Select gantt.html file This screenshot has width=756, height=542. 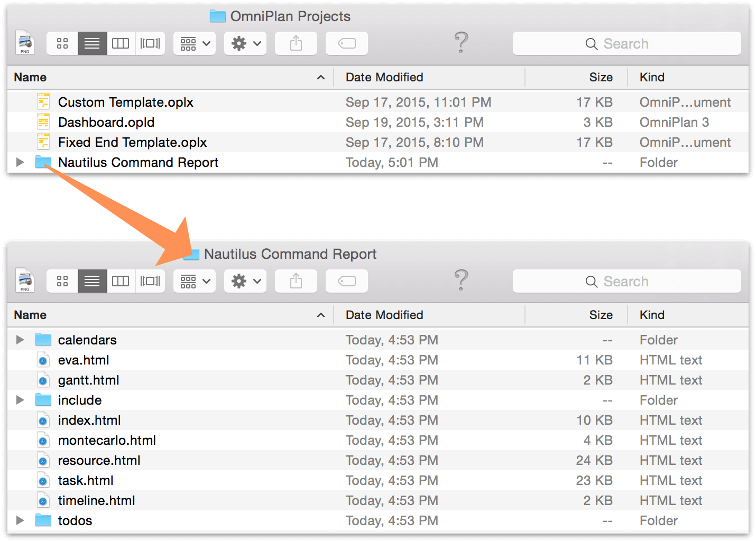click(x=89, y=380)
